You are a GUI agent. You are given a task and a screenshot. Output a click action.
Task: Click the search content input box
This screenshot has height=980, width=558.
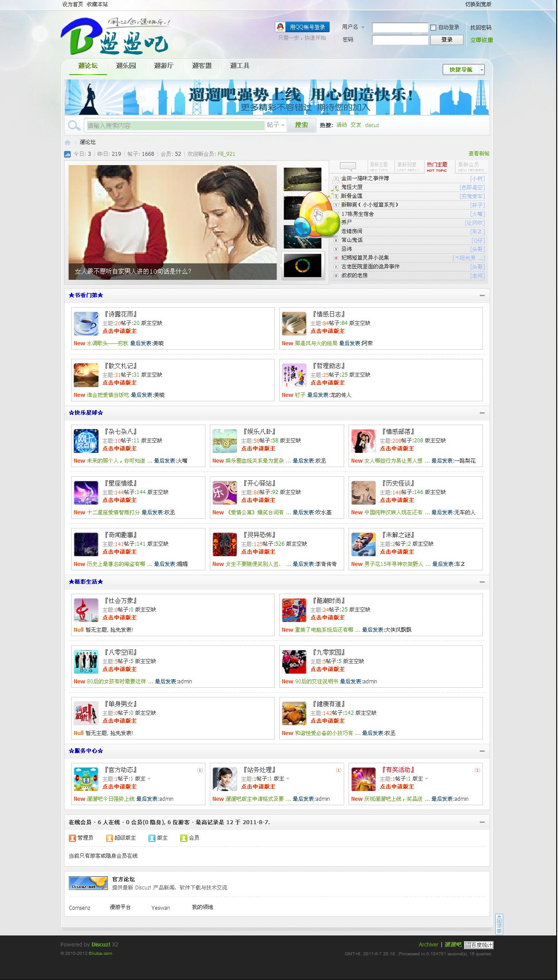pyautogui.click(x=175, y=125)
